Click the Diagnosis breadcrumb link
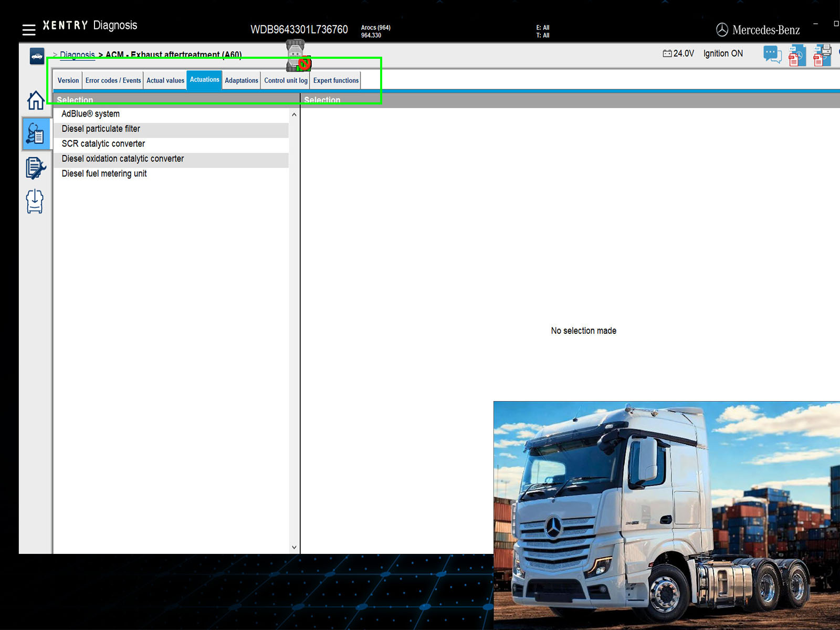 coord(77,55)
